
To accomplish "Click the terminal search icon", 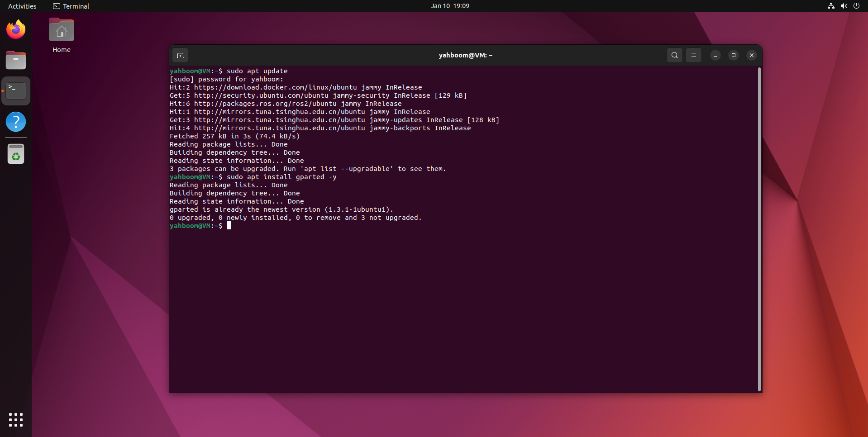I will (x=674, y=55).
